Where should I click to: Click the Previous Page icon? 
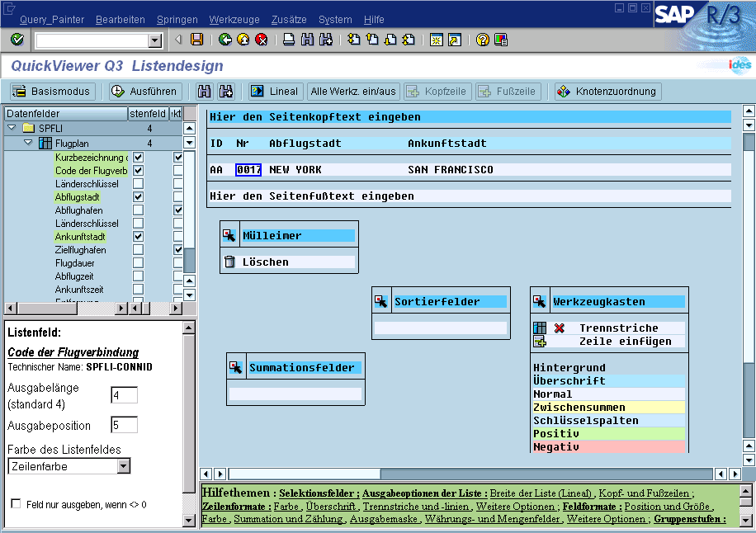[x=371, y=40]
